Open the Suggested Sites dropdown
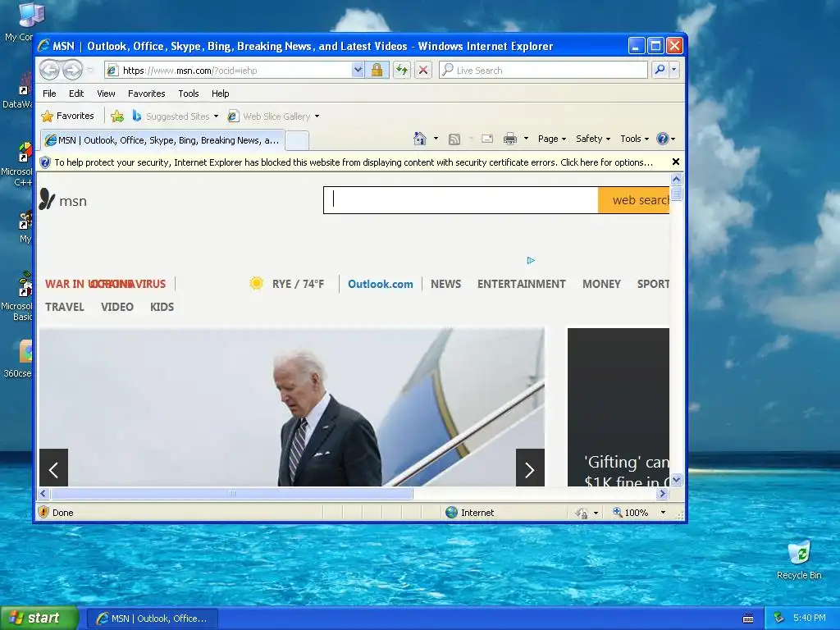 (216, 116)
